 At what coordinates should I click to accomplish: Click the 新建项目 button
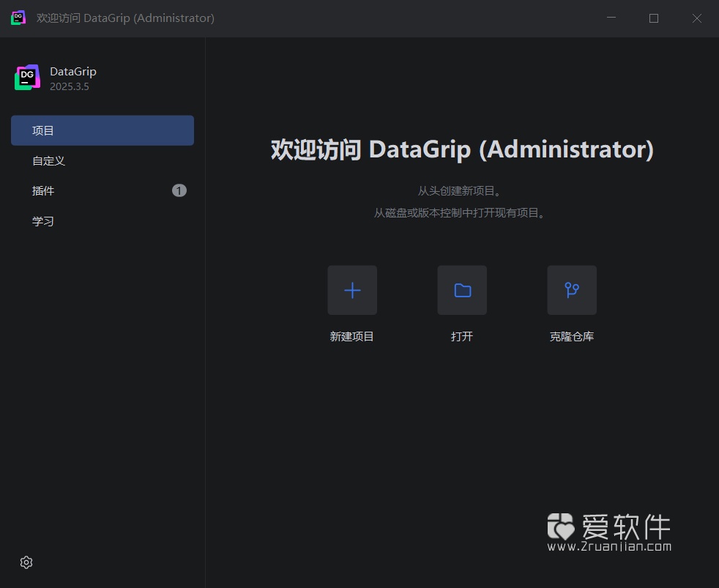[352, 336]
